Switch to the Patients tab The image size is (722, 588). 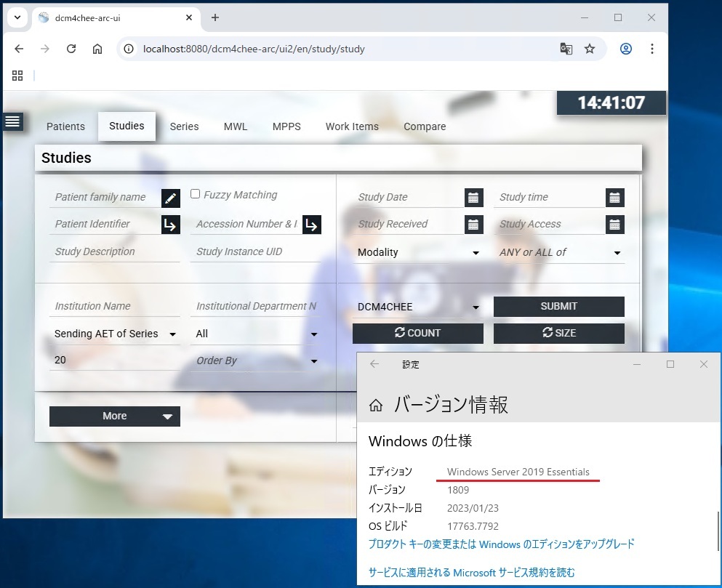point(65,126)
